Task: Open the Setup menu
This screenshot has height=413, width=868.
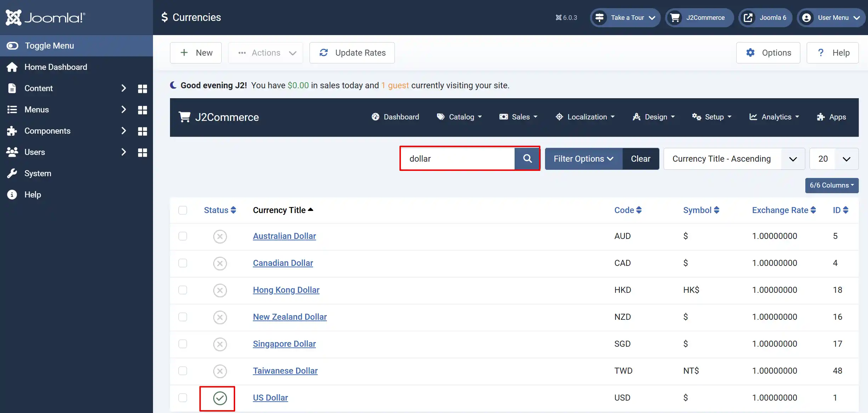Action: (x=712, y=117)
